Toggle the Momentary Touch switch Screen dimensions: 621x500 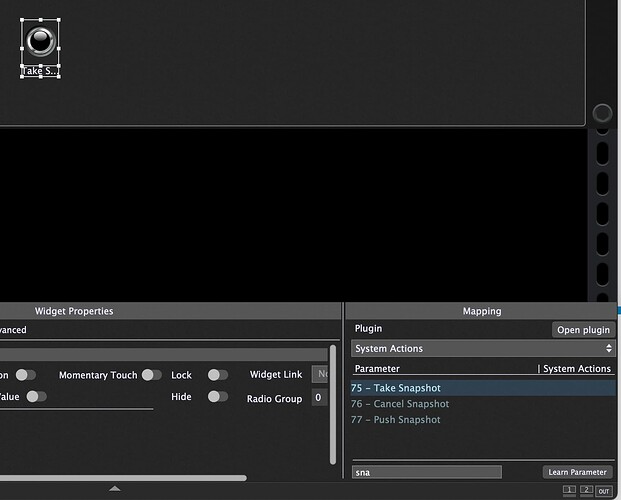click(152, 375)
